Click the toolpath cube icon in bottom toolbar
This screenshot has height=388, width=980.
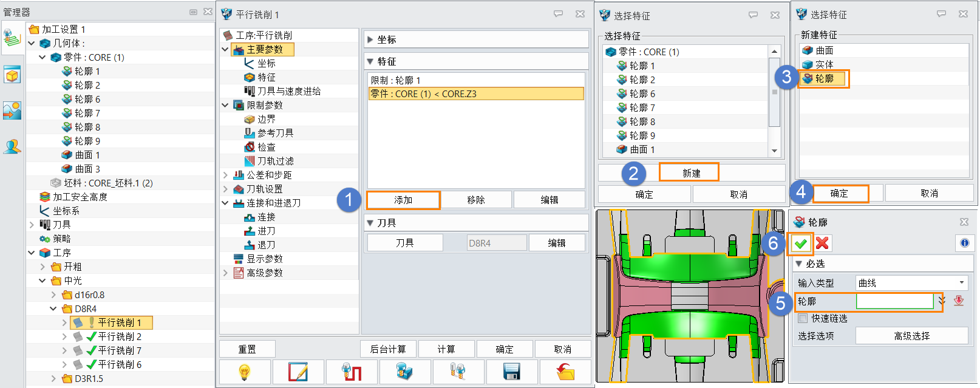click(x=405, y=372)
